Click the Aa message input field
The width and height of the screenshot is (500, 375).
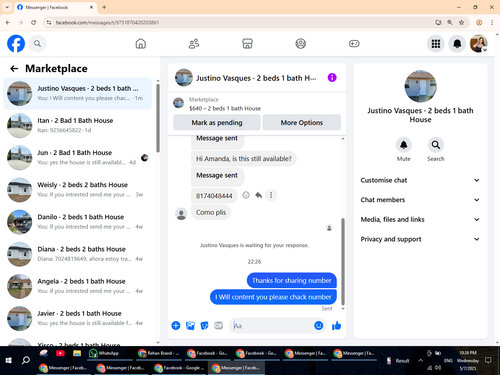pos(272,326)
